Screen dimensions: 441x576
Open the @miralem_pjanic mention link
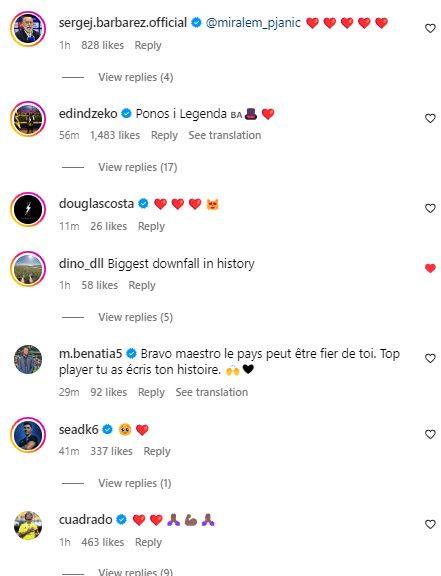tap(253, 23)
